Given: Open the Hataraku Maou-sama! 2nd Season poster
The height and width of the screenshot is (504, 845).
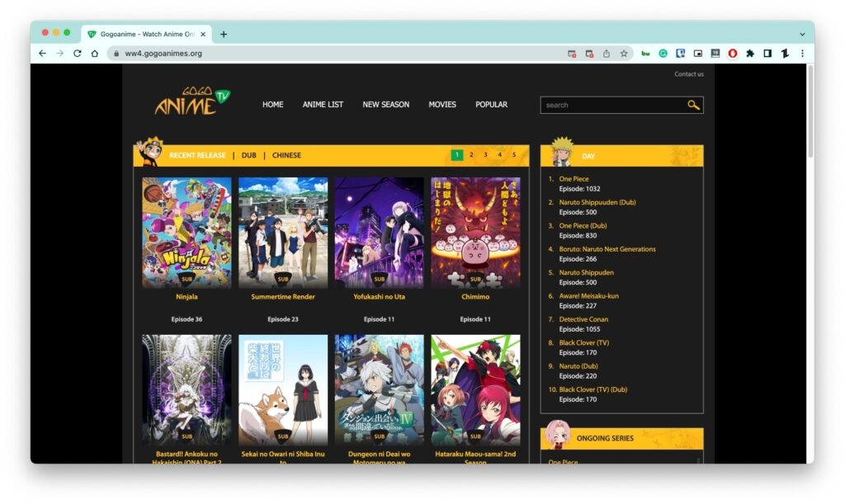Looking at the screenshot, I should tap(475, 390).
